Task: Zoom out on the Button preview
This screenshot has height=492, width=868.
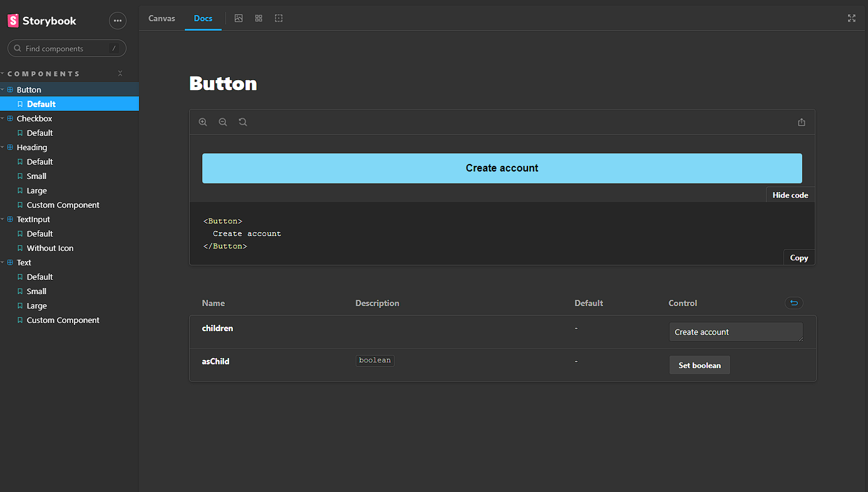Action: pyautogui.click(x=223, y=121)
